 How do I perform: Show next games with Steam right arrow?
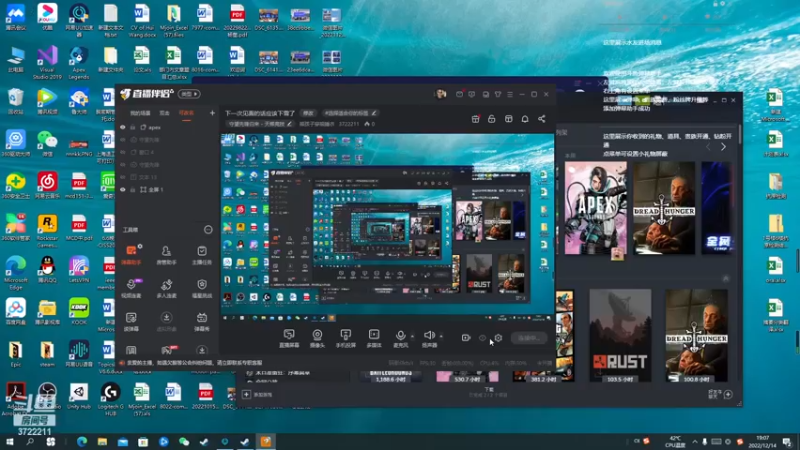pos(723,147)
